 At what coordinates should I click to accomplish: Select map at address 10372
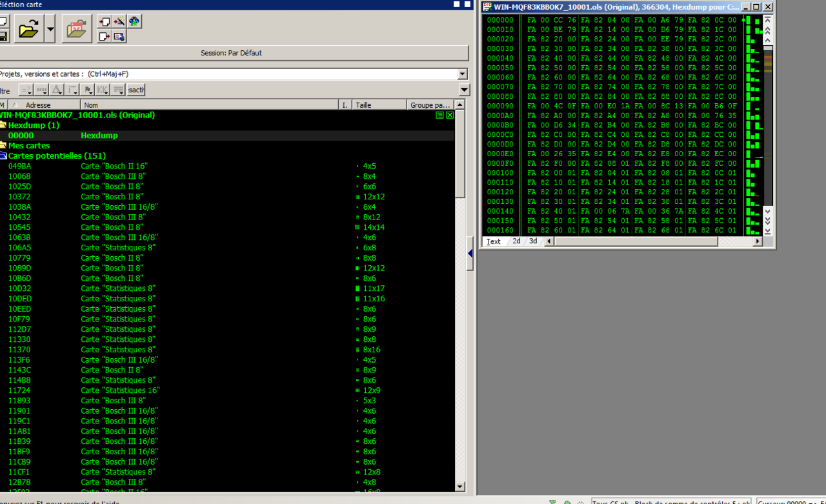point(227,197)
